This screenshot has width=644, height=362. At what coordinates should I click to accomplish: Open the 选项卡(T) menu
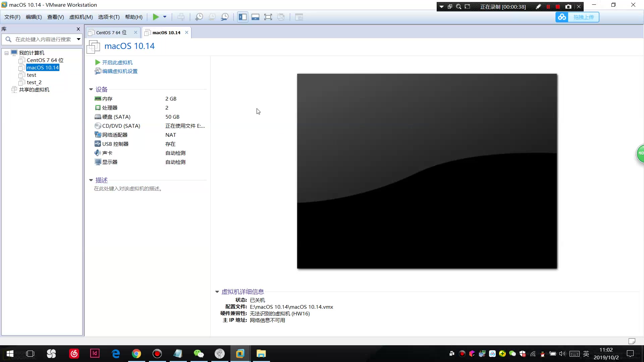[x=109, y=17]
